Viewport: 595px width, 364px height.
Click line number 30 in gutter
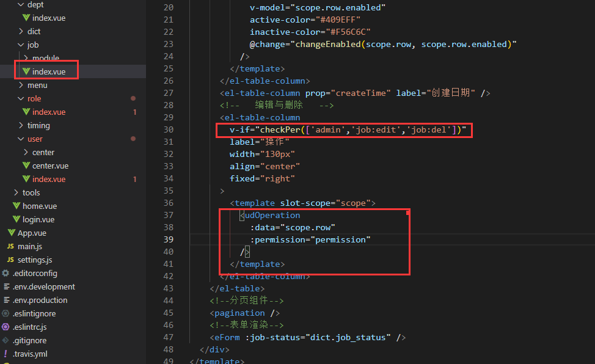(169, 129)
